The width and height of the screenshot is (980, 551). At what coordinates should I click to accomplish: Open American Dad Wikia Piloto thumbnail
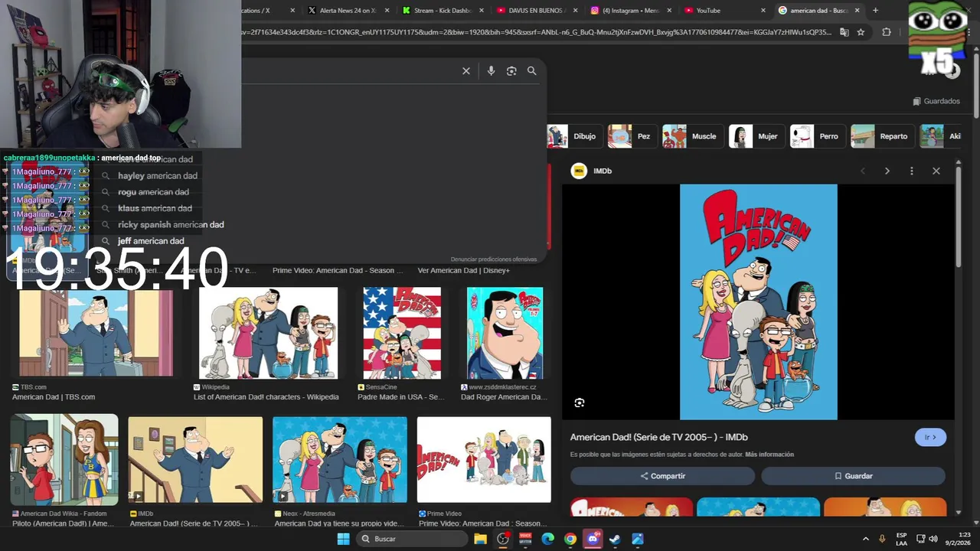tap(64, 459)
